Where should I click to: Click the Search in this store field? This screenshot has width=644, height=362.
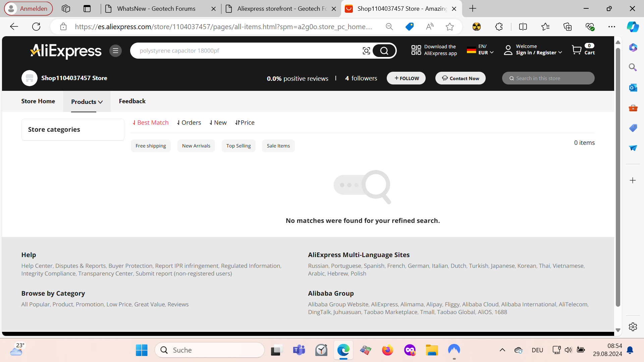[548, 78]
